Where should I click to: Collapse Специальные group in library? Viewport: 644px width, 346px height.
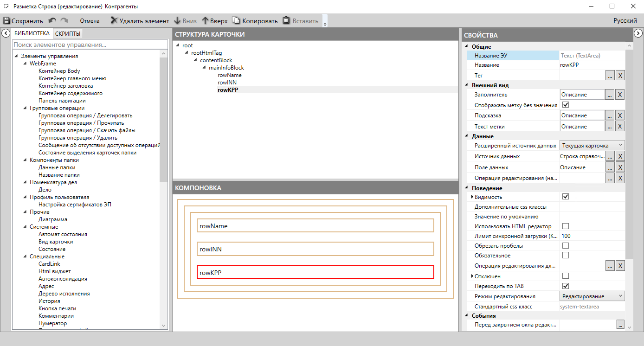tap(26, 256)
